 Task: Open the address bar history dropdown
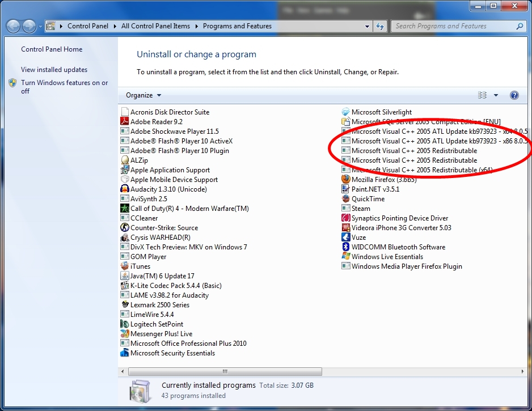(367, 26)
